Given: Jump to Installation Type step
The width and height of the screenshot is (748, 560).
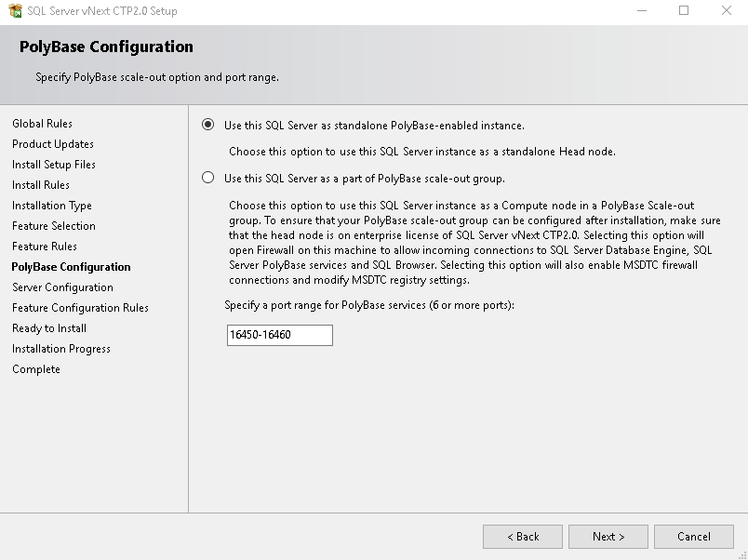Looking at the screenshot, I should (52, 206).
